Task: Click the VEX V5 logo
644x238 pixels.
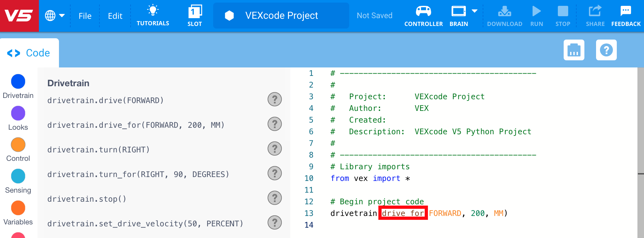Action: 19,16
